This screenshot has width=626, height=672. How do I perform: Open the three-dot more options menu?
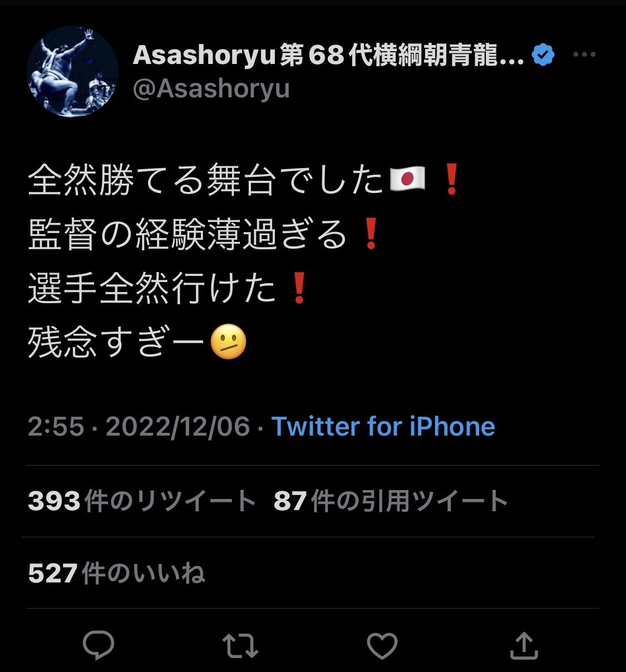point(584,55)
